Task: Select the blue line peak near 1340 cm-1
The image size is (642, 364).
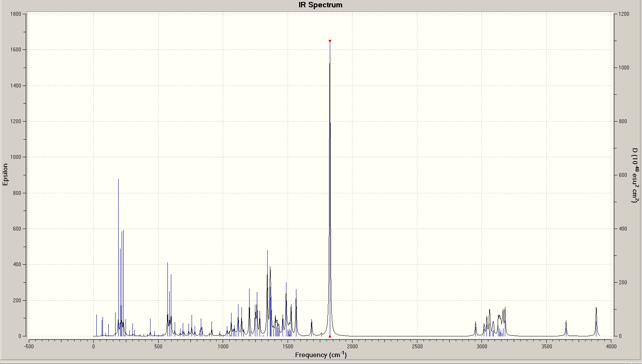Action: (x=267, y=293)
